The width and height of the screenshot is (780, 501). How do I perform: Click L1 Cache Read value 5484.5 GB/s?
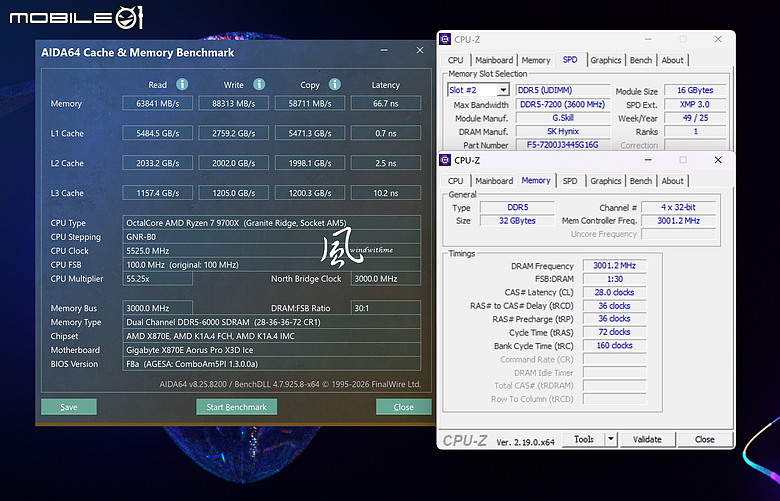[158, 133]
